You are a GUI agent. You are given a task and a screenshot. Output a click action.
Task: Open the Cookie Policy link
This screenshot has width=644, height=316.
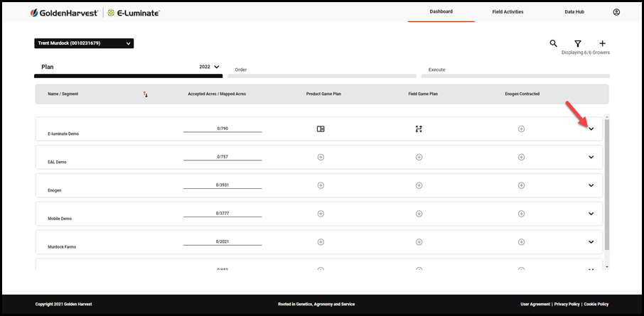(596, 304)
